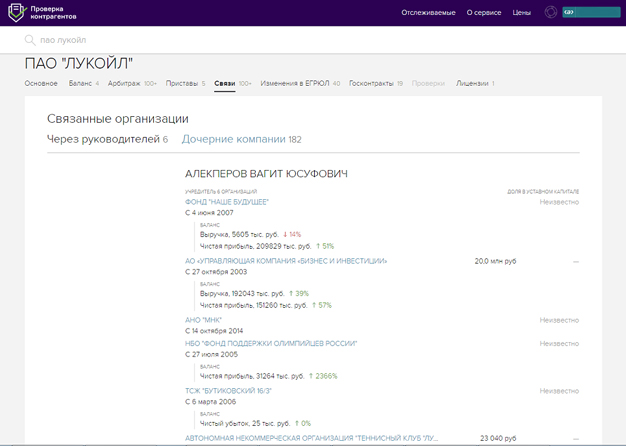This screenshot has height=446, width=626.
Task: Click the line Чистая прибыль, 209829 тыс. руб.
Action: (x=255, y=246)
